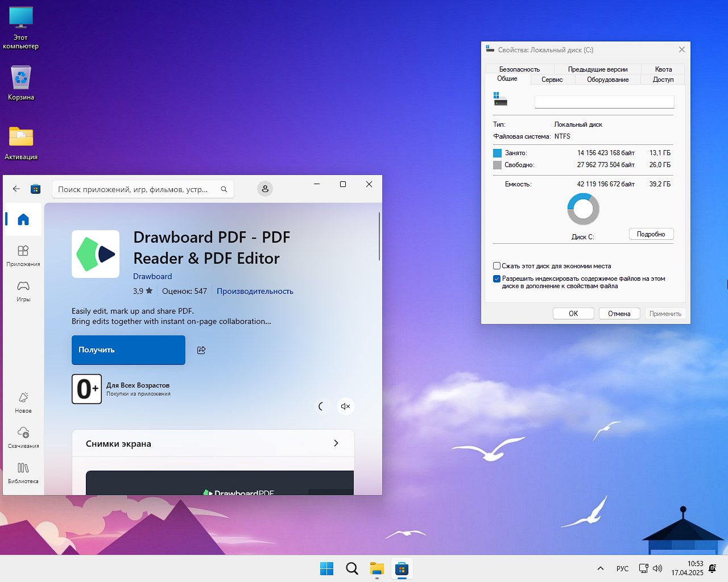The width and height of the screenshot is (728, 582).
Task: Click the Microsoft Store logo icon
Action: [35, 189]
